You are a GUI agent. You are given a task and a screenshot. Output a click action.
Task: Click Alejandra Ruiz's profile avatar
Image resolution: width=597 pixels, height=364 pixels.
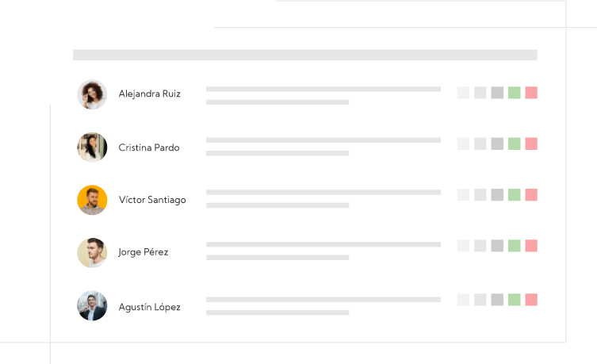tap(92, 94)
